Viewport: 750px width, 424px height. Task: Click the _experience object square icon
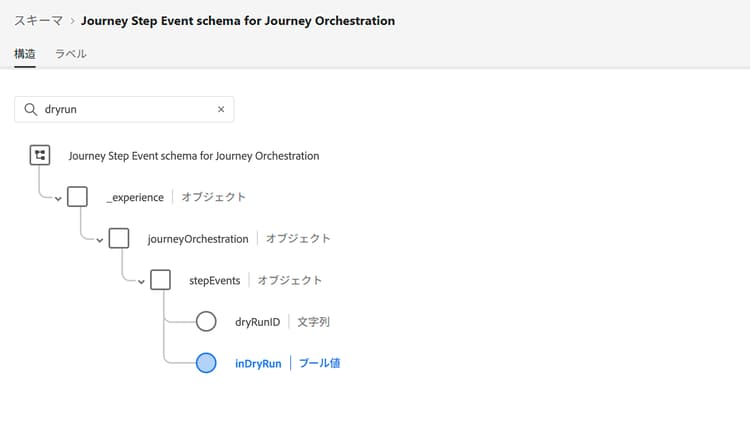tap(77, 197)
